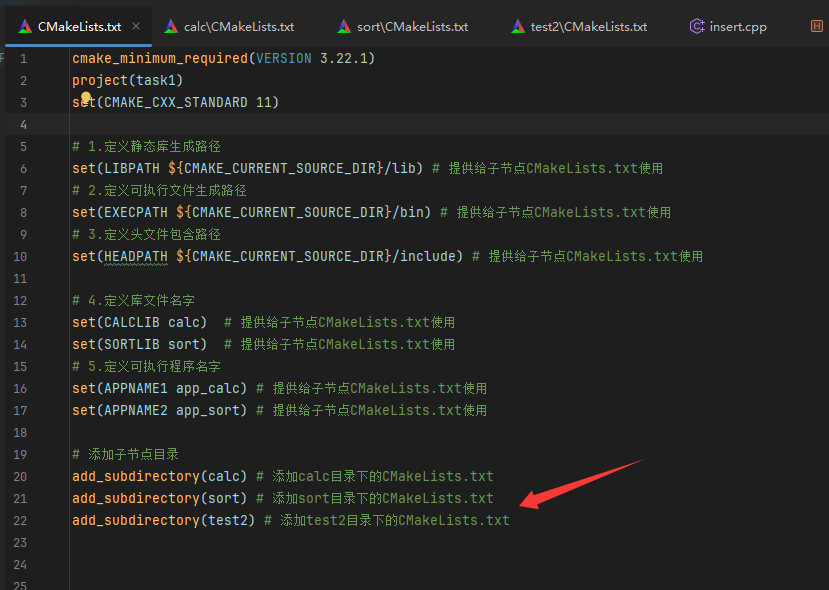Click the lightbulb quick-fix icon on line 3
This screenshot has width=829, height=590.
[x=86, y=99]
